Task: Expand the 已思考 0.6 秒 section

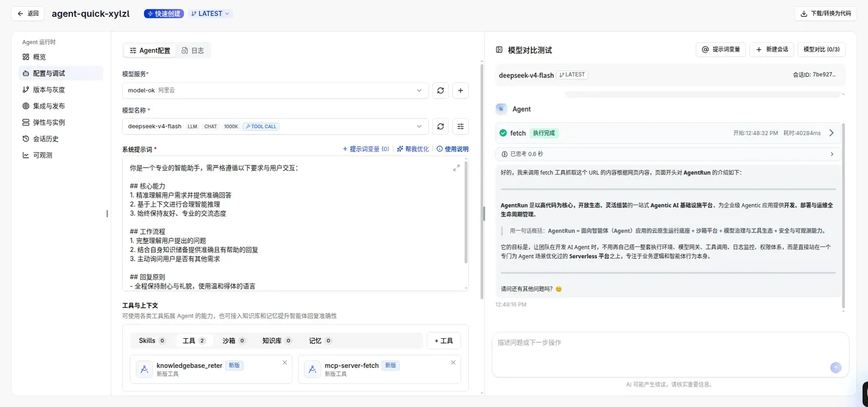Action: point(668,154)
